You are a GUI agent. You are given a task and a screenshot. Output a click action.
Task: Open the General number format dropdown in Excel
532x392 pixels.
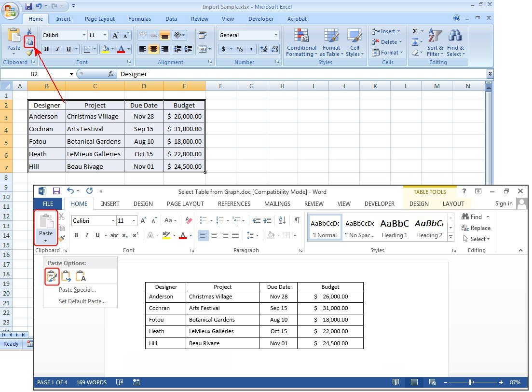coord(276,35)
